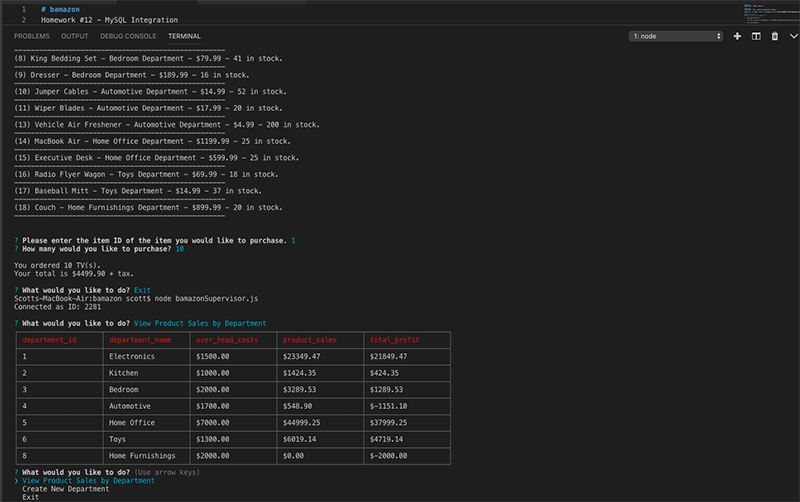The height and width of the screenshot is (502, 800).
Task: Choose the 'Exit' option in prompt
Action: pyautogui.click(x=30, y=497)
